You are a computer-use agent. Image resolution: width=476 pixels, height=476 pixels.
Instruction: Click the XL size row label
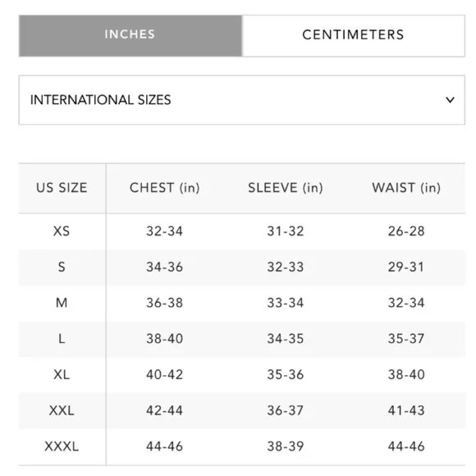pyautogui.click(x=62, y=374)
